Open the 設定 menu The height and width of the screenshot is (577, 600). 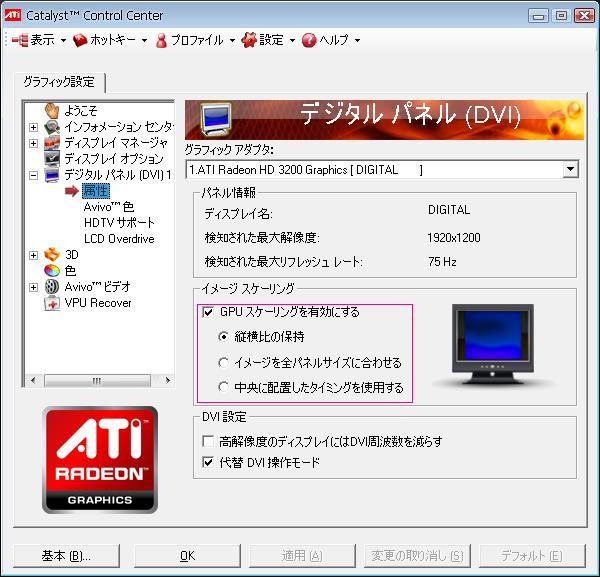pyautogui.click(x=271, y=40)
